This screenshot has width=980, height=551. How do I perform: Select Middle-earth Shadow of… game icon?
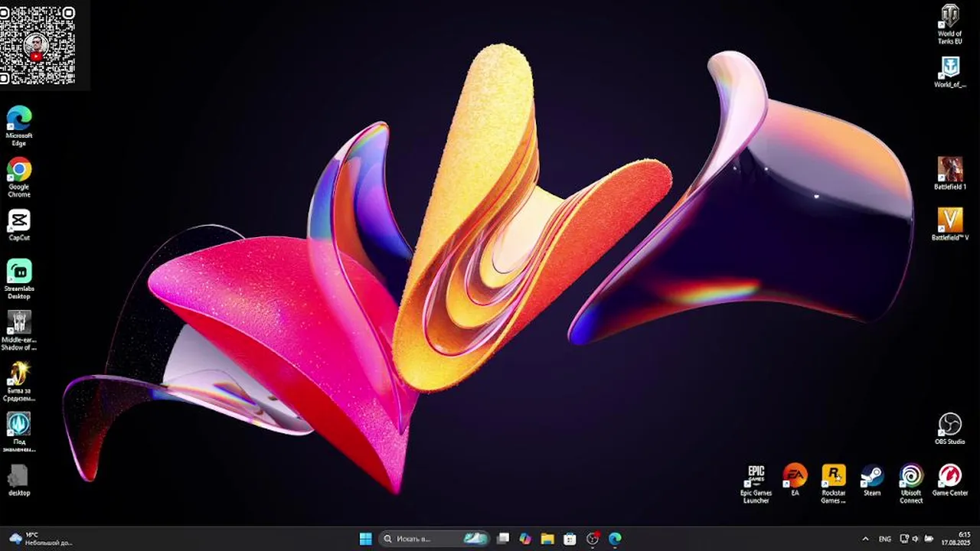pyautogui.click(x=19, y=330)
